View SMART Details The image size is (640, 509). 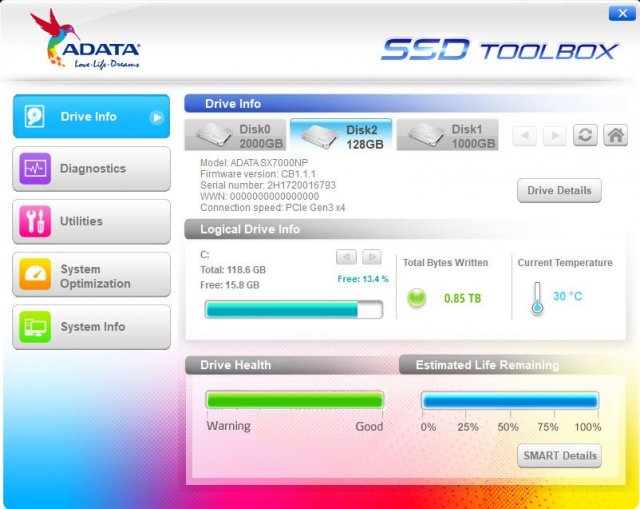(x=559, y=456)
